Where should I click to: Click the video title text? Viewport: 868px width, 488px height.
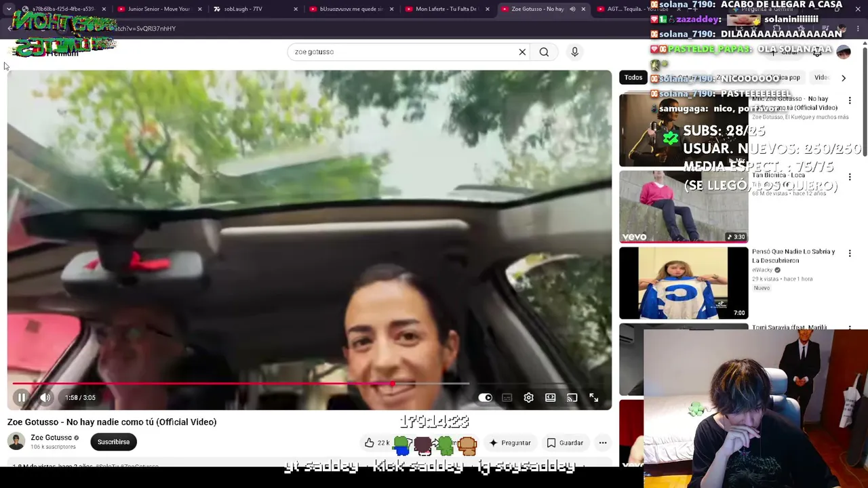click(x=112, y=422)
